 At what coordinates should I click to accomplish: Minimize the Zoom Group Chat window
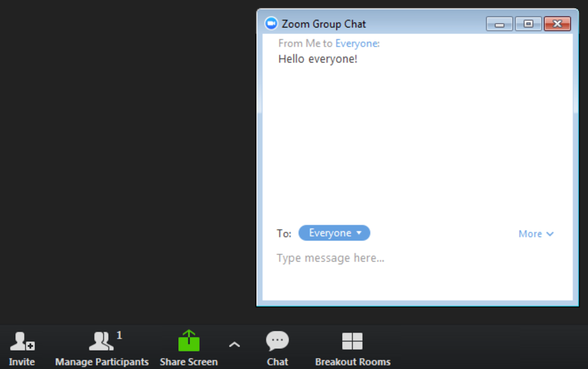point(499,24)
